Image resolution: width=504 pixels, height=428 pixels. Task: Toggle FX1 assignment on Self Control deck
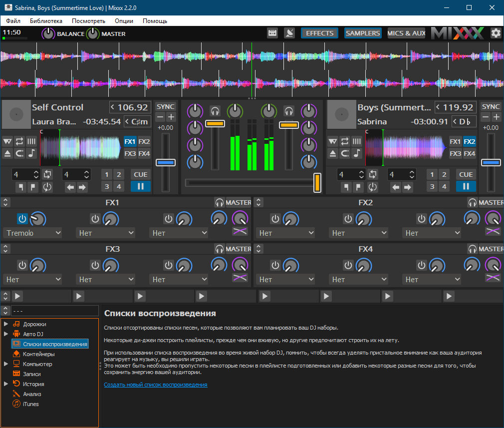pos(130,142)
